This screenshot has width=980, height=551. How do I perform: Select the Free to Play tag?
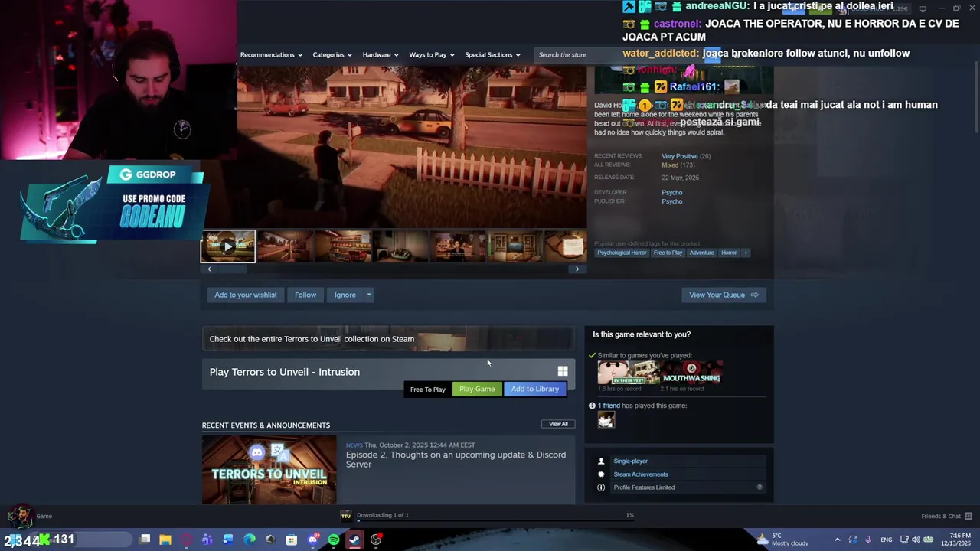(668, 253)
